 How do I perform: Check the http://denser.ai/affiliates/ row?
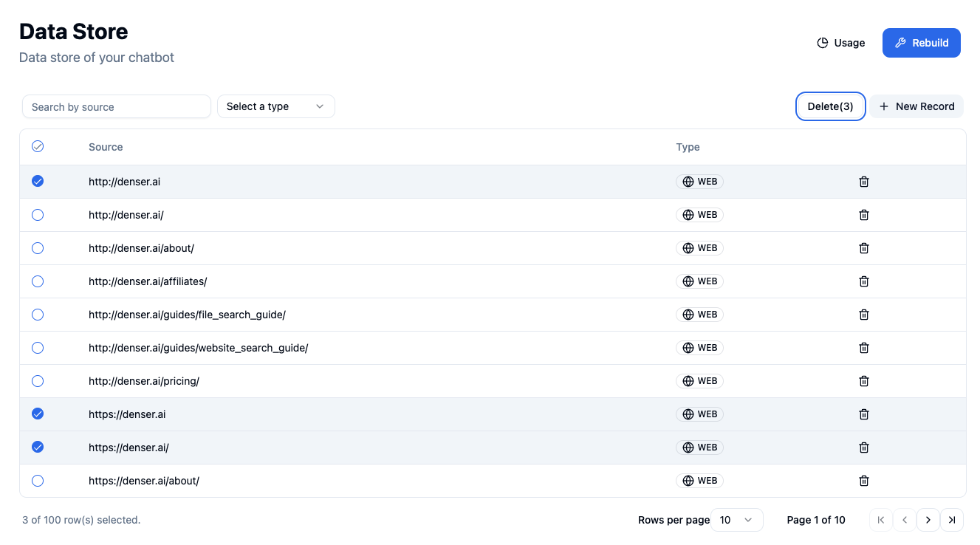pos(38,281)
